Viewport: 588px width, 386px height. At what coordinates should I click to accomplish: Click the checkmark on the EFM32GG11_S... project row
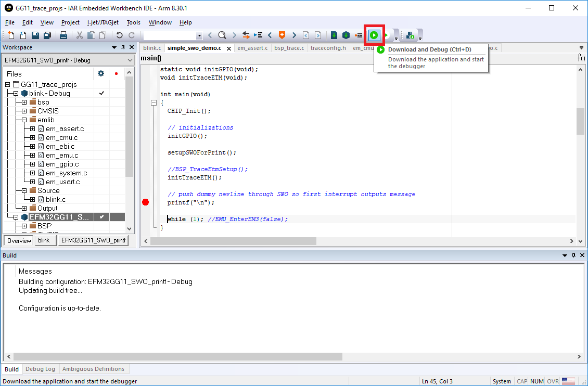click(101, 217)
